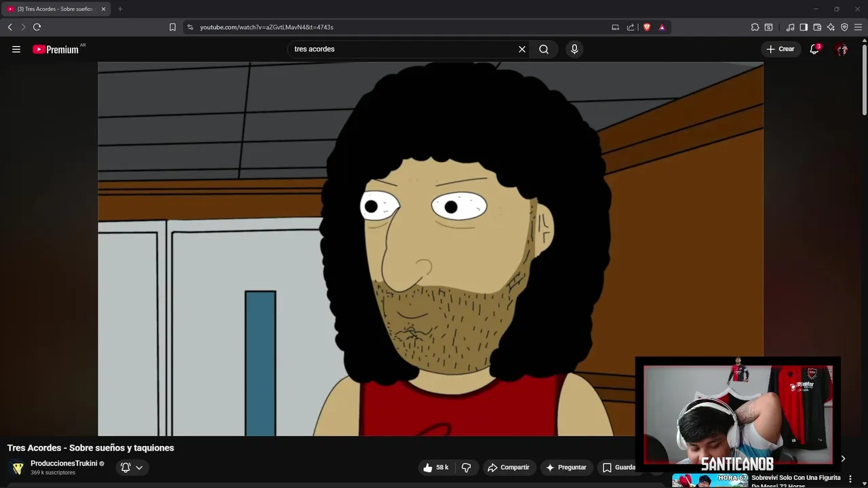The image size is (868, 488).
Task: Bookmark this page
Action: pos(172,27)
